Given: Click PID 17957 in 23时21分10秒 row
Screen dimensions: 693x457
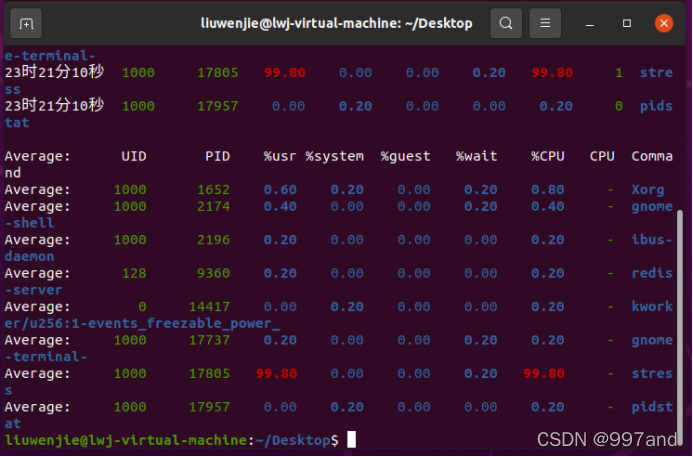Looking at the screenshot, I should tap(217, 106).
